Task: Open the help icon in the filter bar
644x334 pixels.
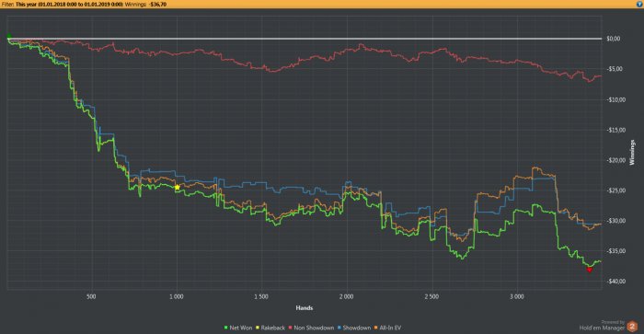Action: click(x=639, y=4)
